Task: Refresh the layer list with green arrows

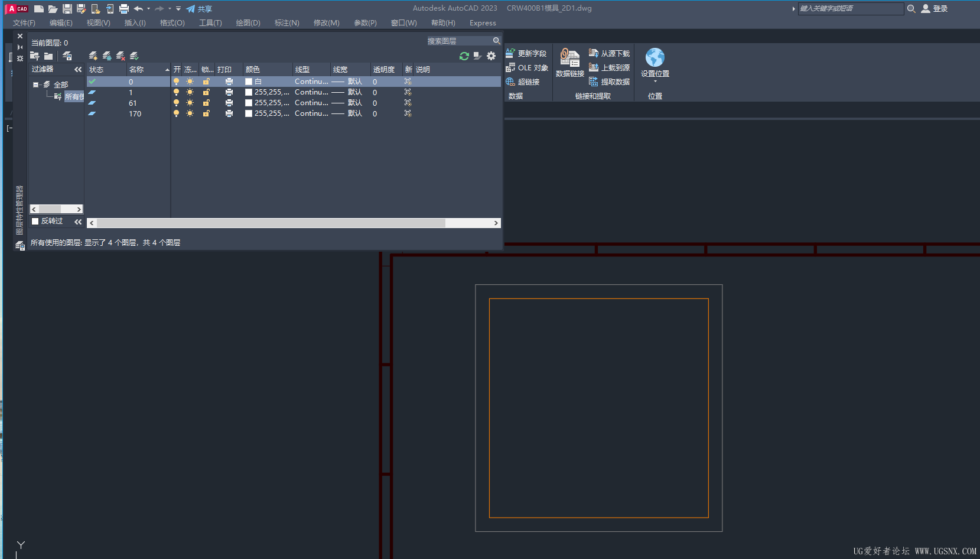Action: point(464,56)
